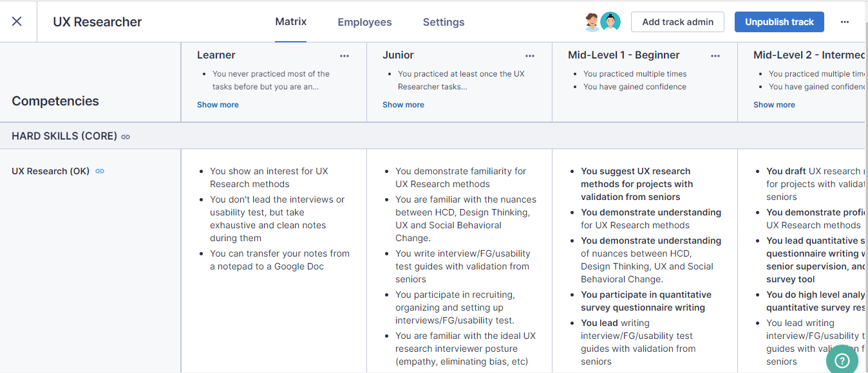This screenshot has width=868, height=373.
Task: Open Learner column options menu
Action: (x=344, y=56)
